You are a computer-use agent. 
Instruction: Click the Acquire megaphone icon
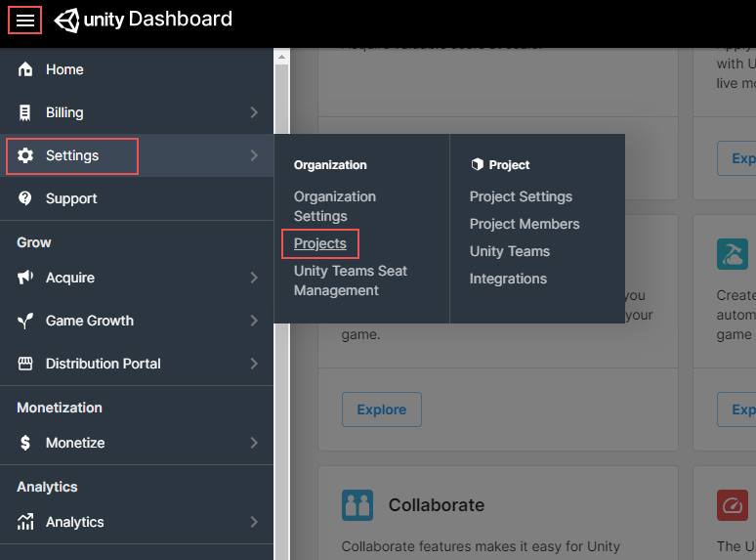click(25, 278)
